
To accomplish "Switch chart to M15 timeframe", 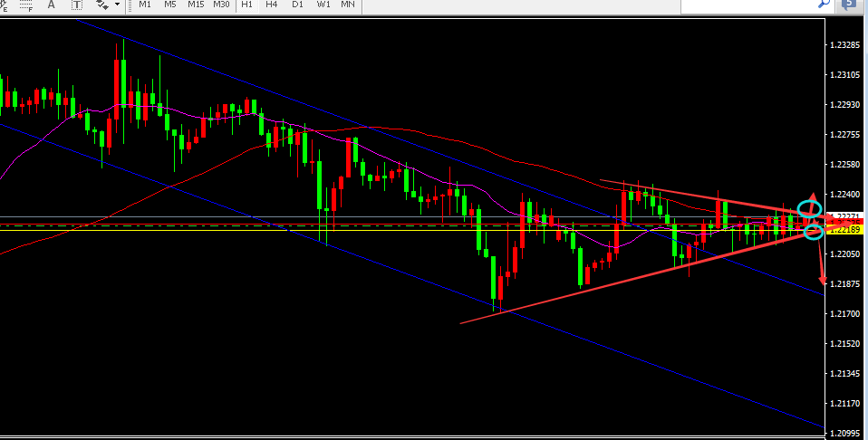I will pos(196,5).
